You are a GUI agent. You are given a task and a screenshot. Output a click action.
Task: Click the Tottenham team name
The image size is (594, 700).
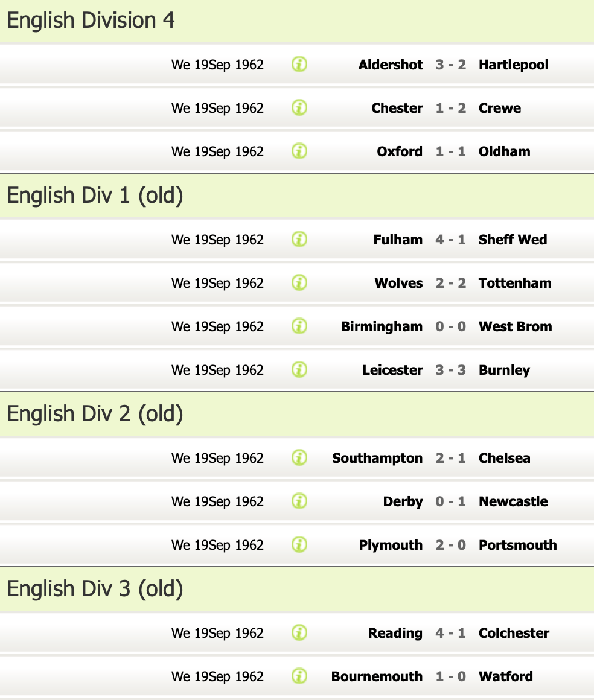coord(515,283)
